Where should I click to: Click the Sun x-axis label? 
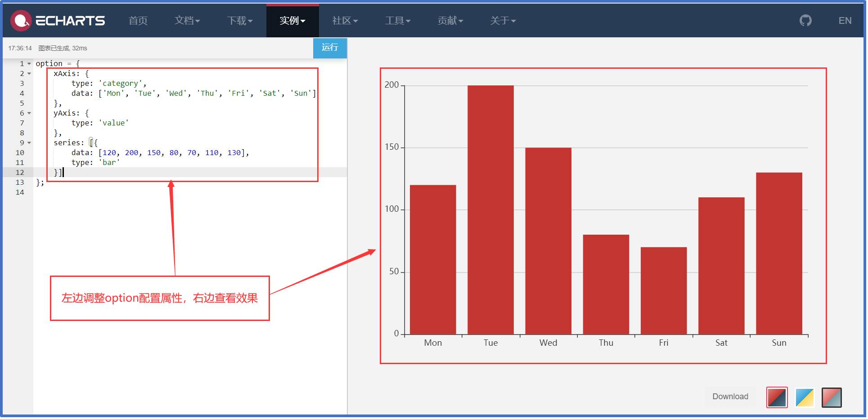tap(779, 343)
